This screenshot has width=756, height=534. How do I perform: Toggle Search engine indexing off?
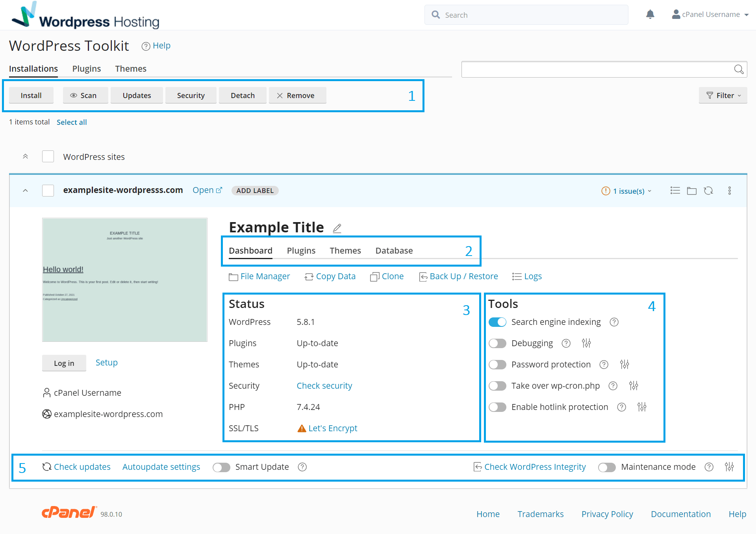tap(497, 322)
